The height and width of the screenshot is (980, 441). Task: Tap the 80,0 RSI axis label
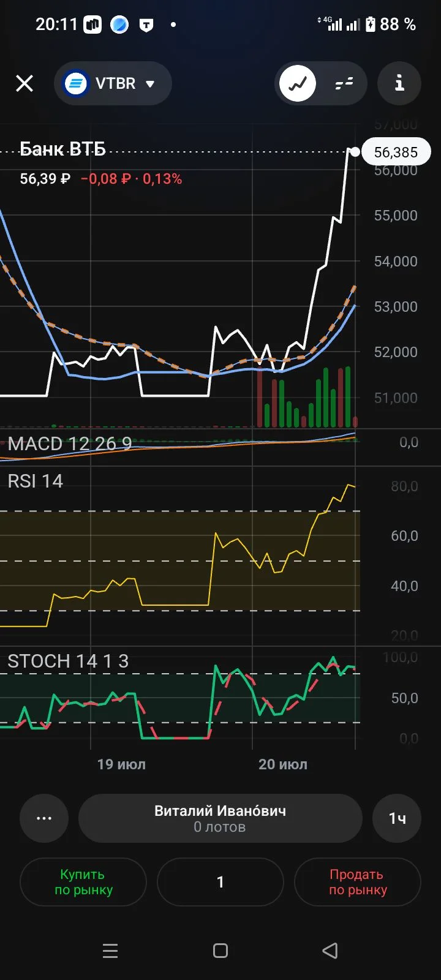pyautogui.click(x=404, y=487)
